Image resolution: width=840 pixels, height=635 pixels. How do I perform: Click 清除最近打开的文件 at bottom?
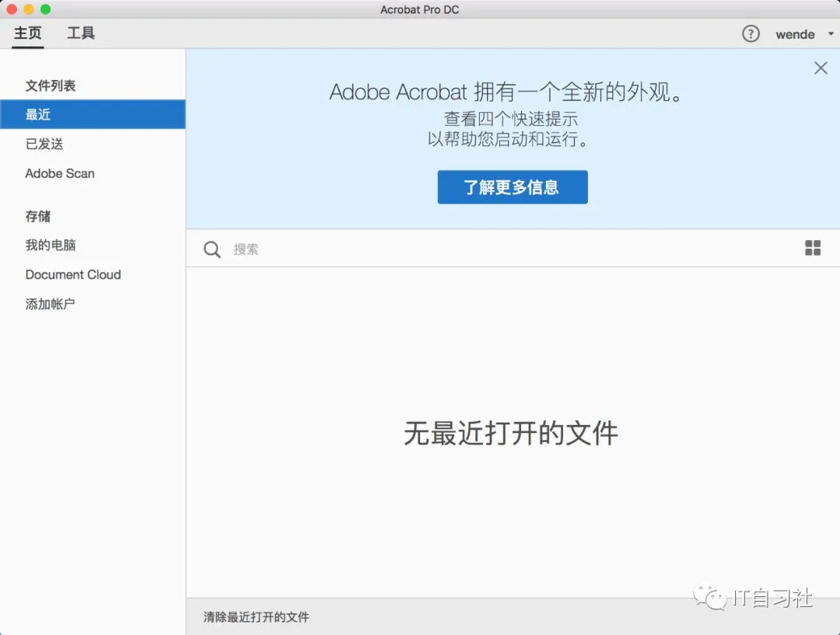[x=256, y=617]
